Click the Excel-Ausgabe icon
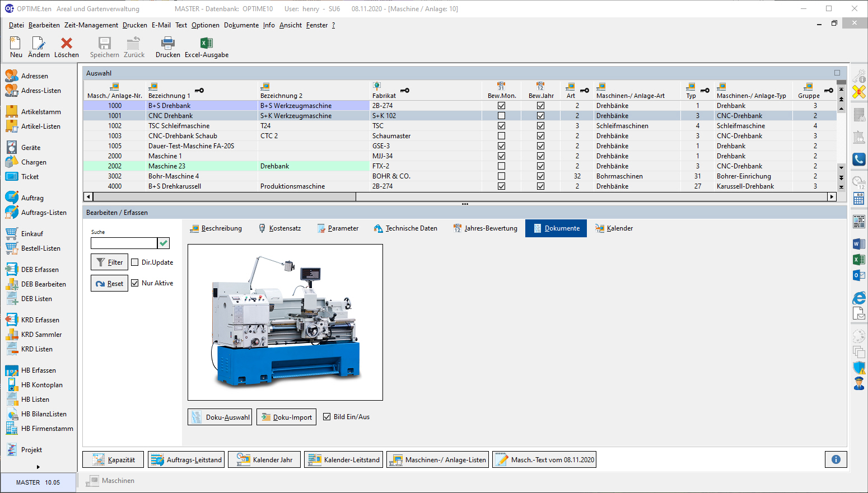This screenshot has width=868, height=493. tap(207, 43)
